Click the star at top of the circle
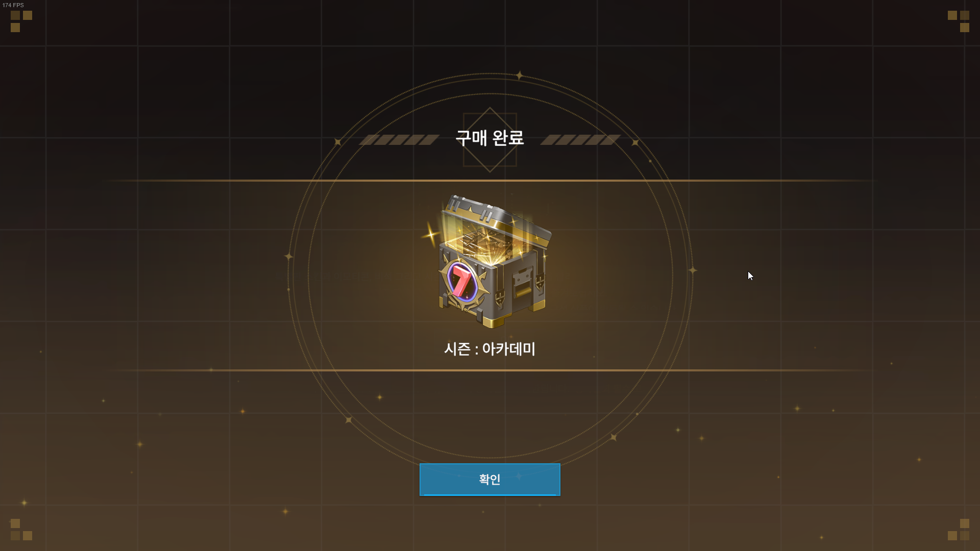This screenshot has width=980, height=551. [x=519, y=76]
